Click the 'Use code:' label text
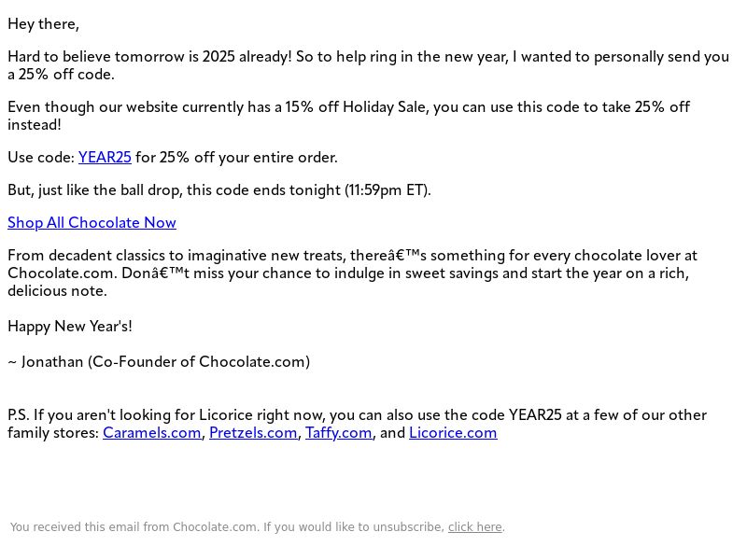 pyautogui.click(x=41, y=157)
